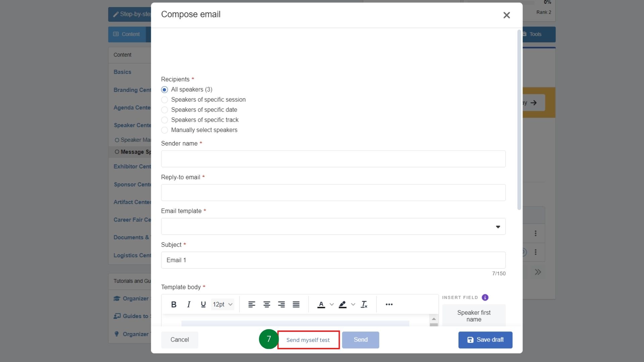Save the email as a draft
The height and width of the screenshot is (362, 644).
pyautogui.click(x=485, y=340)
